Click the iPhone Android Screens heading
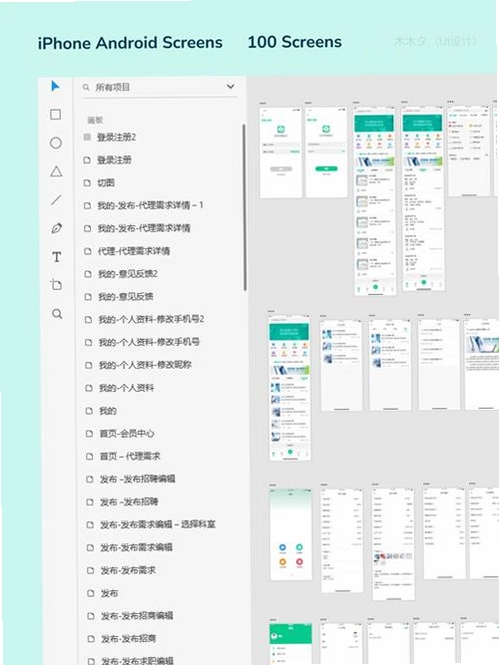The image size is (499, 665). tap(130, 43)
